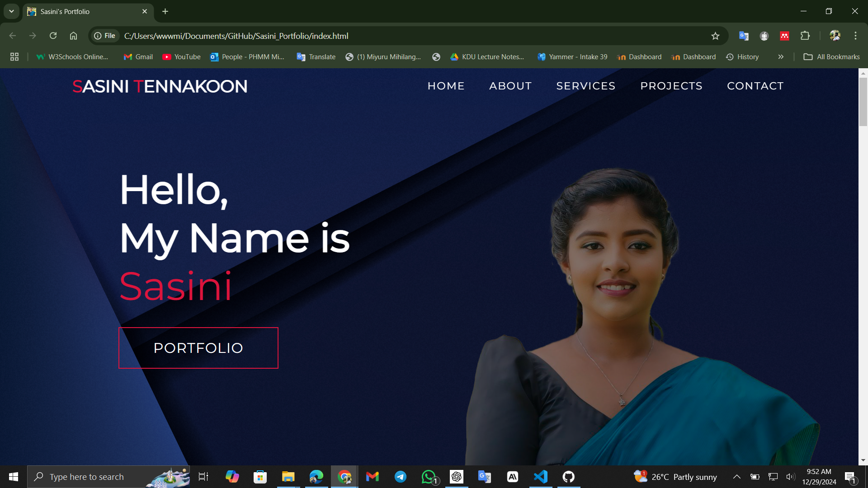Viewport: 868px width, 488px height.
Task: Go to the browser home page icon
Action: (73, 36)
